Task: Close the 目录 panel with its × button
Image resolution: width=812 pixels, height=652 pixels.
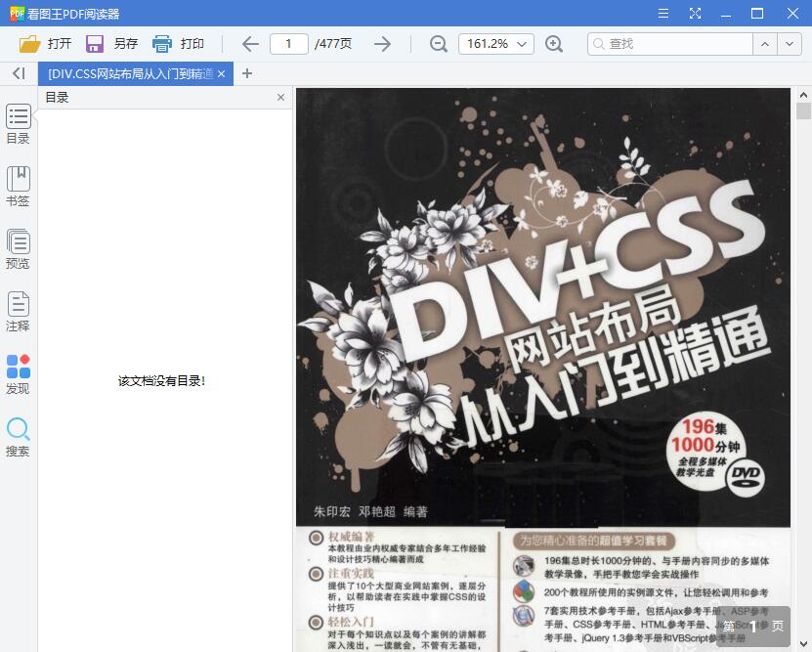Action: point(280,97)
